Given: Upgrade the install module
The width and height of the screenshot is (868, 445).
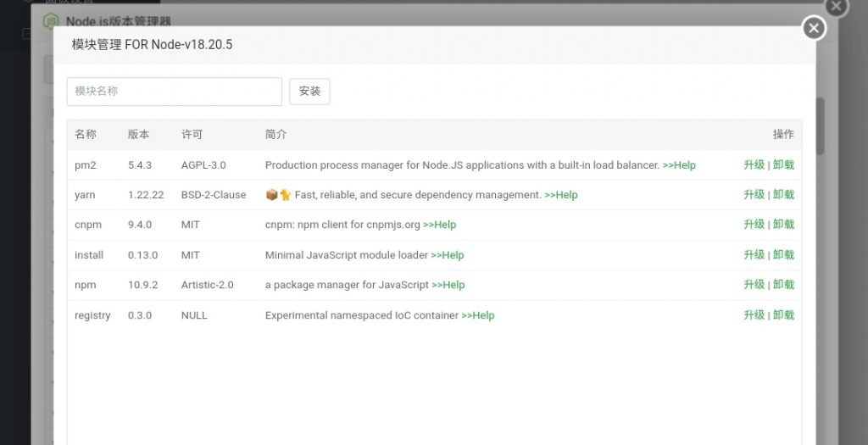Looking at the screenshot, I should (754, 255).
